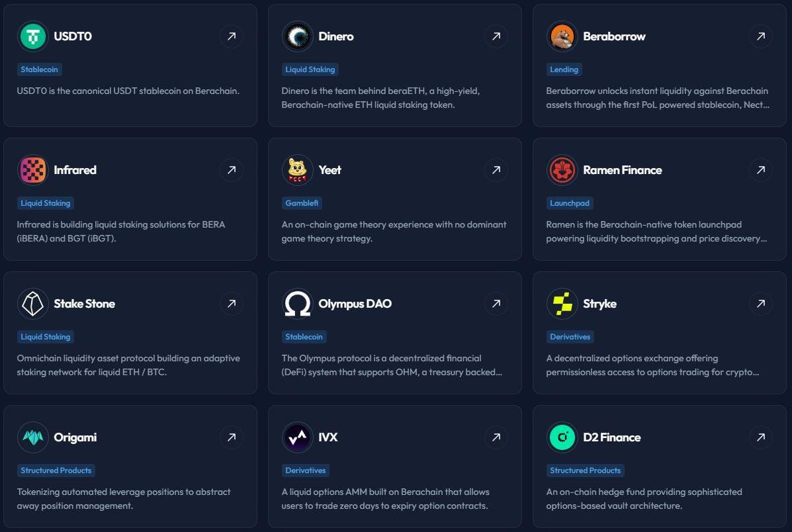Open Origami external link arrow
This screenshot has height=532, width=792.
[232, 437]
